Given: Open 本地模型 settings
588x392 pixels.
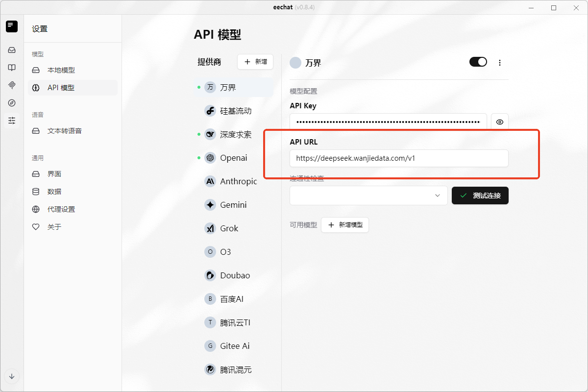Looking at the screenshot, I should coord(73,70).
